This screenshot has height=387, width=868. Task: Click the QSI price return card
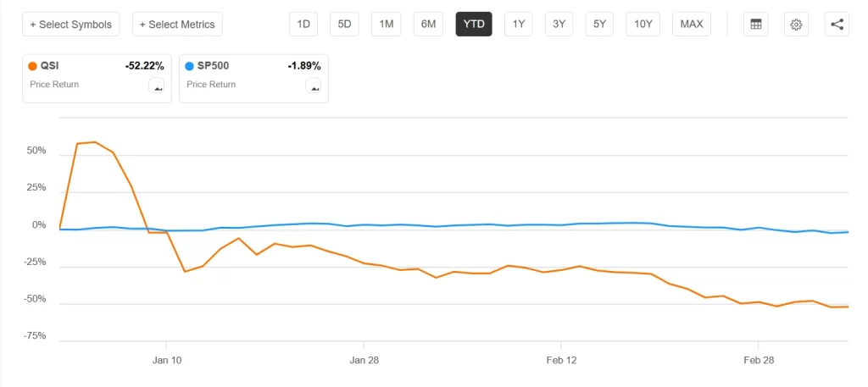[x=97, y=79]
